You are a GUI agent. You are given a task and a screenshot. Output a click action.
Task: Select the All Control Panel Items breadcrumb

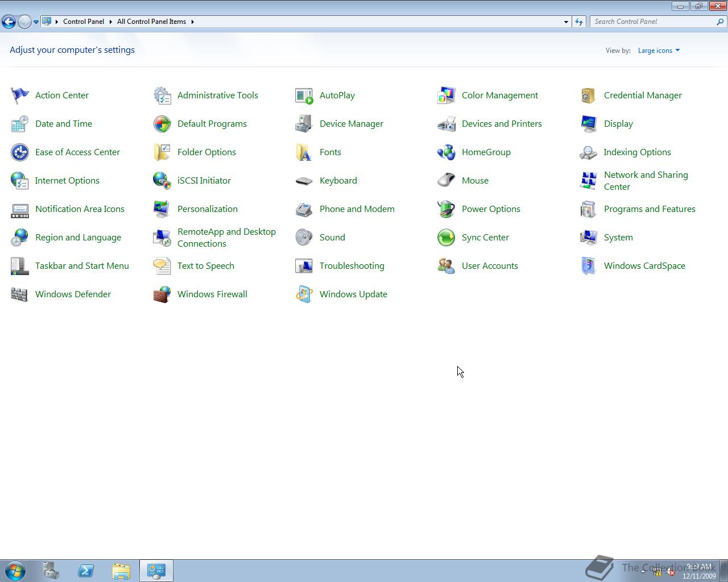[151, 22]
